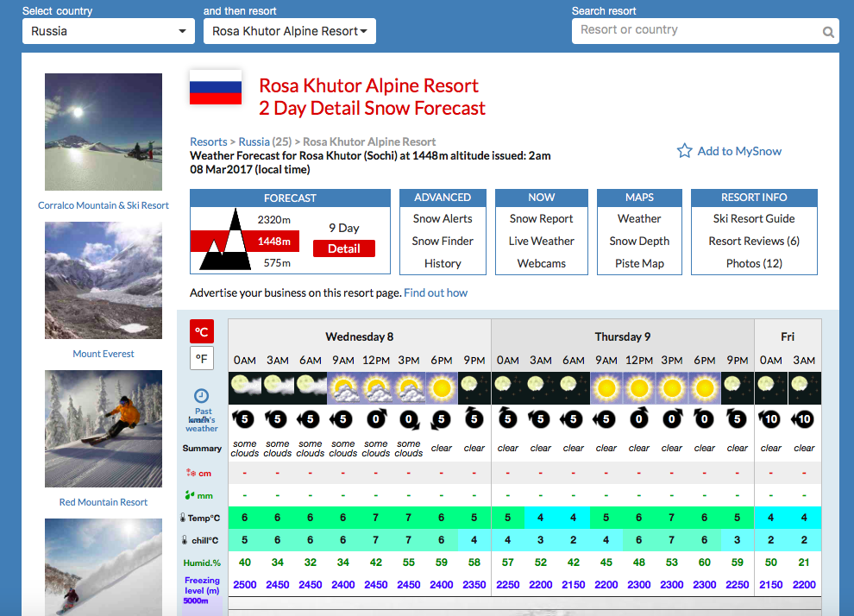Click the chill°C thermometer icon
The width and height of the screenshot is (854, 616).
click(185, 540)
